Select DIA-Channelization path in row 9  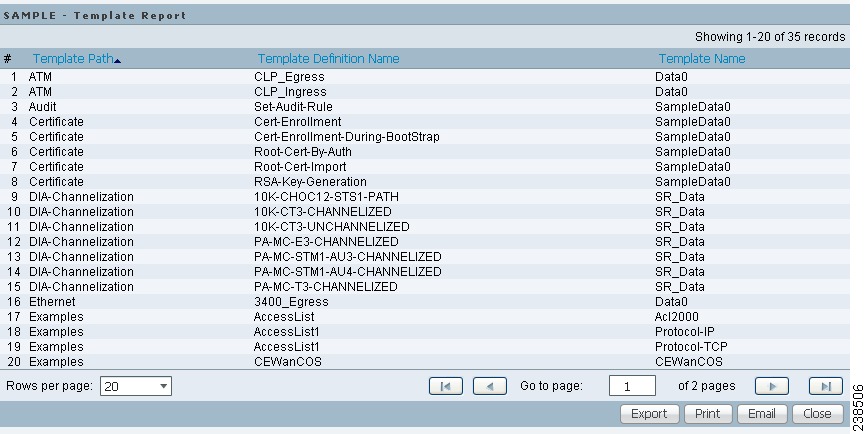81,197
